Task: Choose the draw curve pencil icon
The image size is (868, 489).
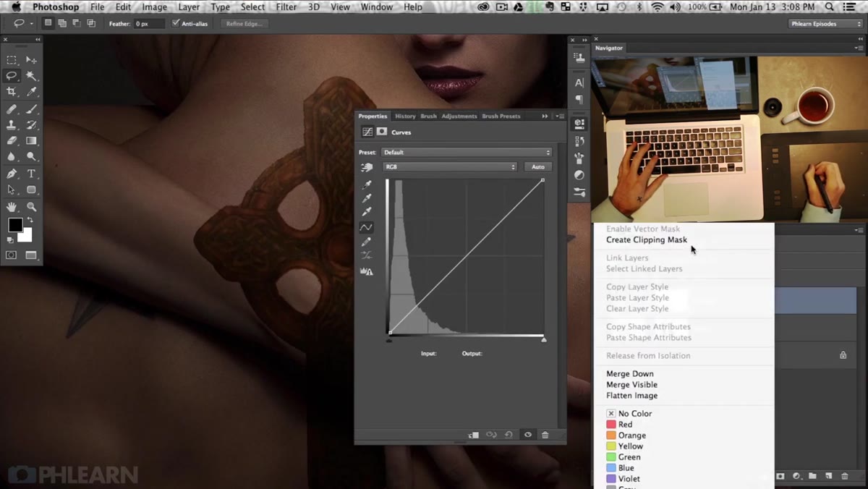Action: pyautogui.click(x=367, y=242)
